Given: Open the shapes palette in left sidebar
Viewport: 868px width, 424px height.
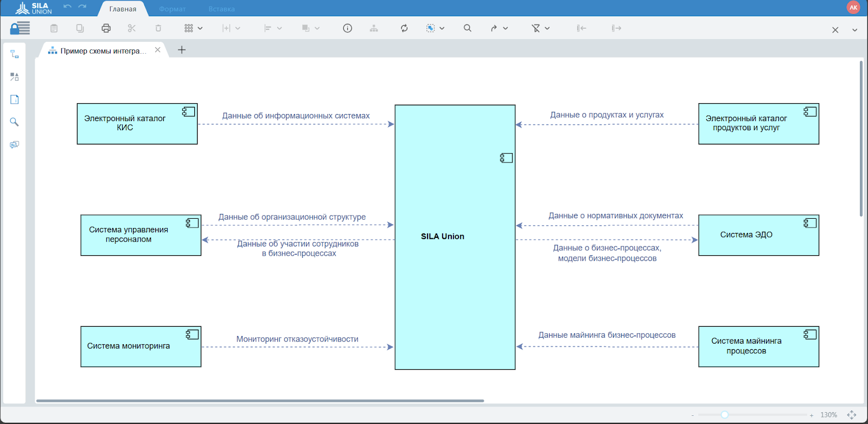Looking at the screenshot, I should tap(15, 77).
